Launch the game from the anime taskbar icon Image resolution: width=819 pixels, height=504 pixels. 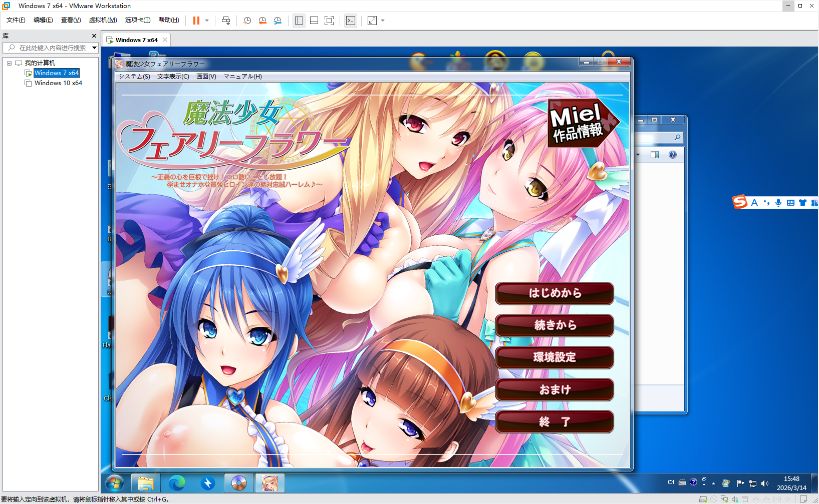269,482
